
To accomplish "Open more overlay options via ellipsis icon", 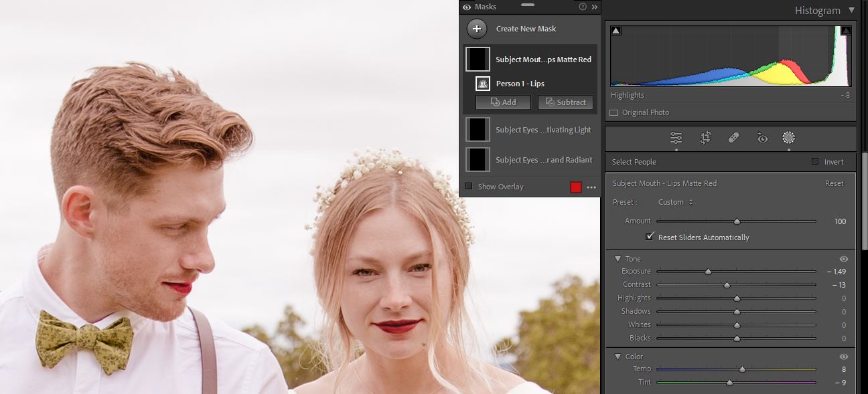I will click(591, 187).
